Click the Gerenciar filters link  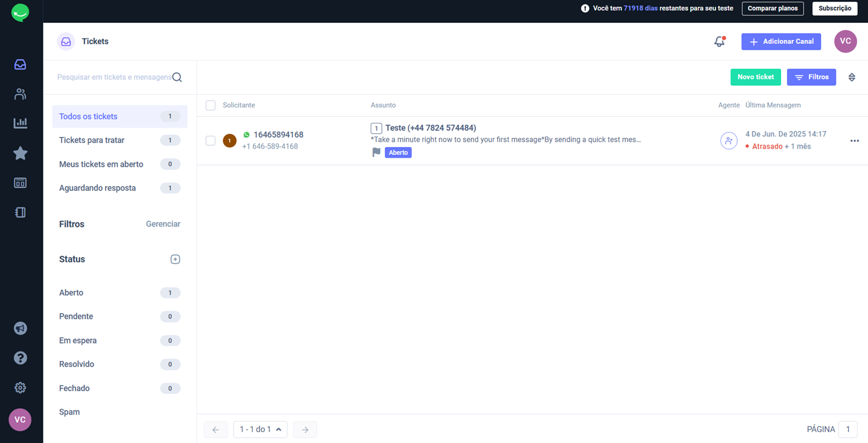(x=163, y=224)
